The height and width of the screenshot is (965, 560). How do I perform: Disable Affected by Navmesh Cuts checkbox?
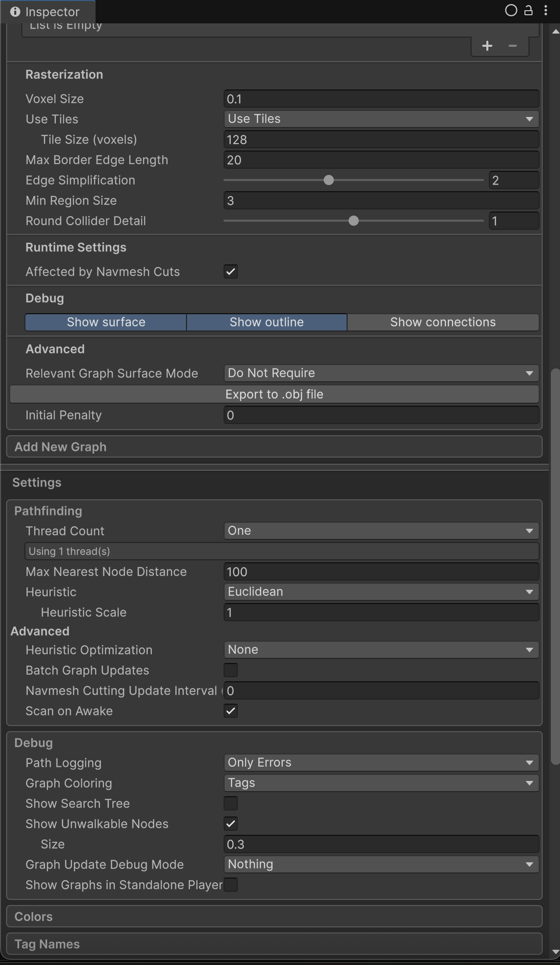tap(231, 272)
